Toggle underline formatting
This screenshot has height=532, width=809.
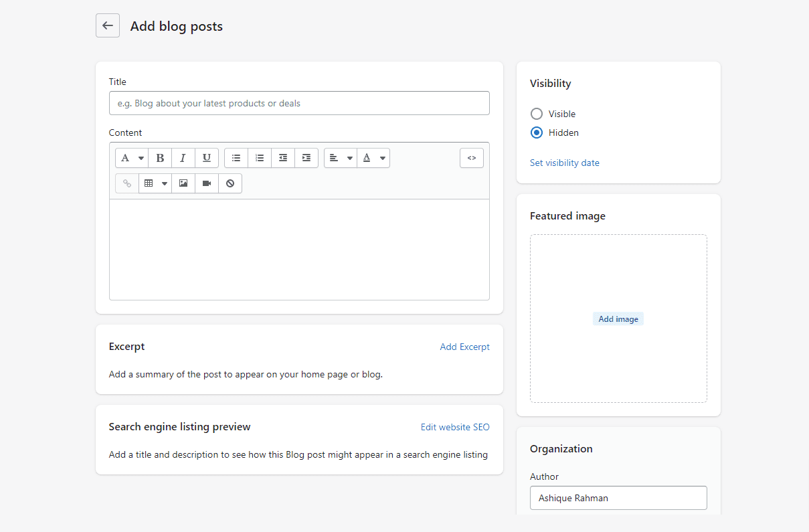(x=207, y=158)
